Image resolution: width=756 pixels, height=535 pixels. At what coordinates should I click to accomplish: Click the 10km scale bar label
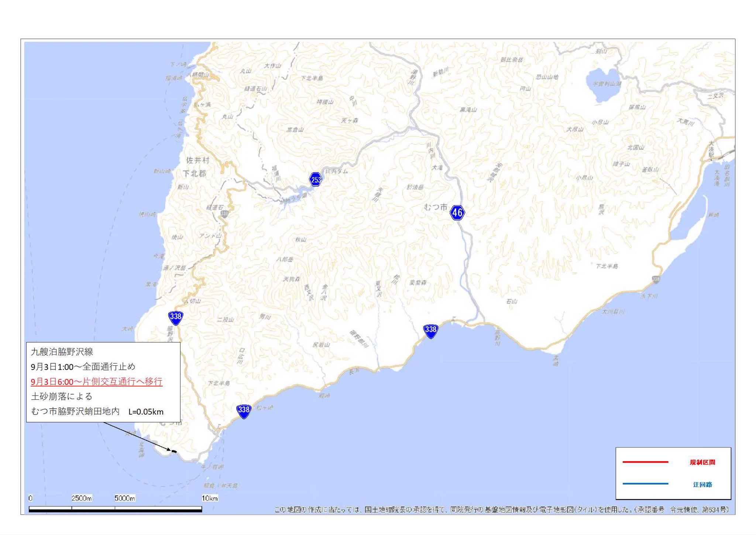pos(210,498)
